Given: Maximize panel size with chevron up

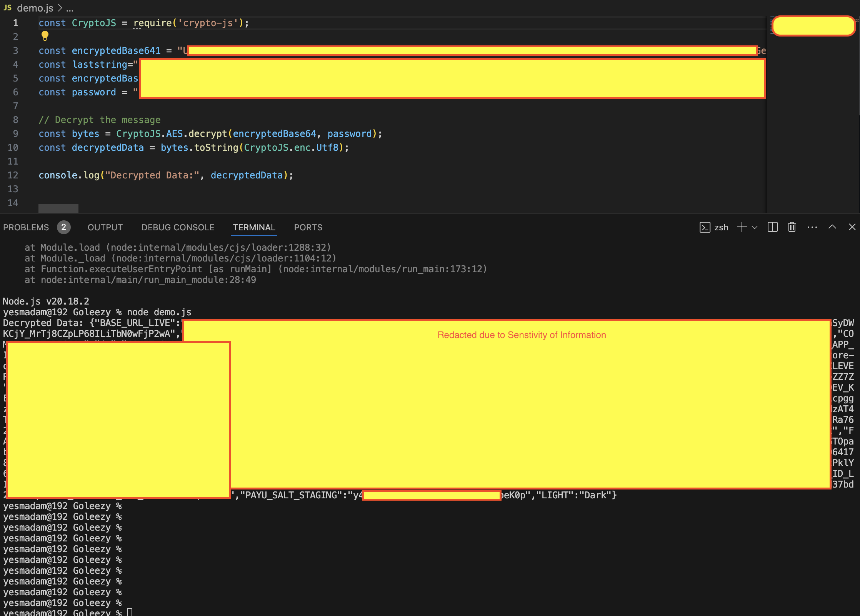Looking at the screenshot, I should point(832,227).
